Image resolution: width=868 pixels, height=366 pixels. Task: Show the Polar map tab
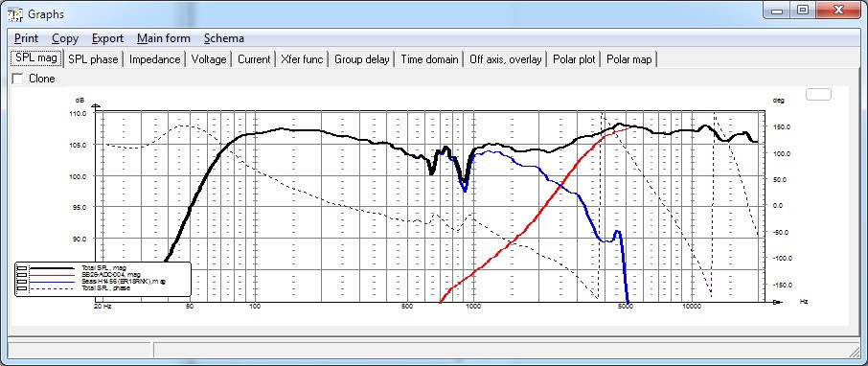click(629, 59)
